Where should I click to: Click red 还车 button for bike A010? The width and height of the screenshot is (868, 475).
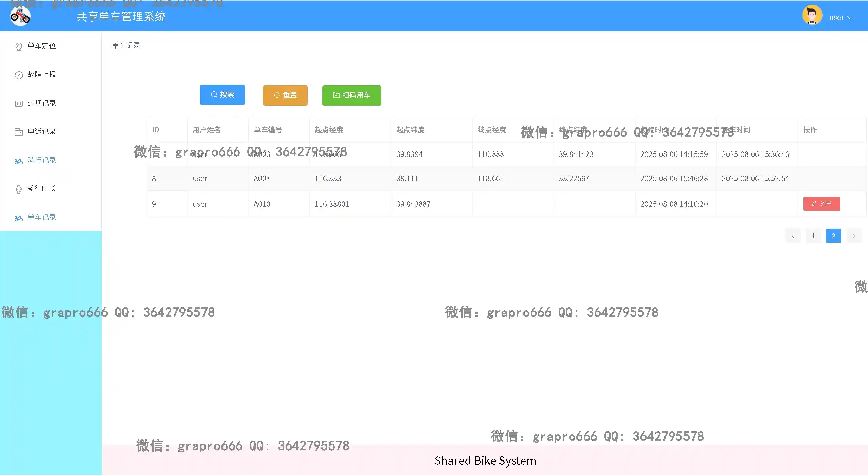point(821,204)
